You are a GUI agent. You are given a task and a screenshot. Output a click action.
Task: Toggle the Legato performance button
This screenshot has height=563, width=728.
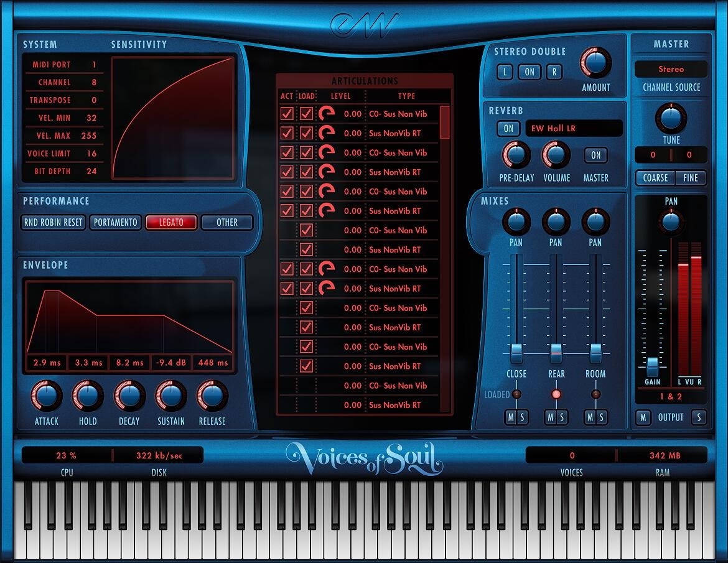coord(171,222)
